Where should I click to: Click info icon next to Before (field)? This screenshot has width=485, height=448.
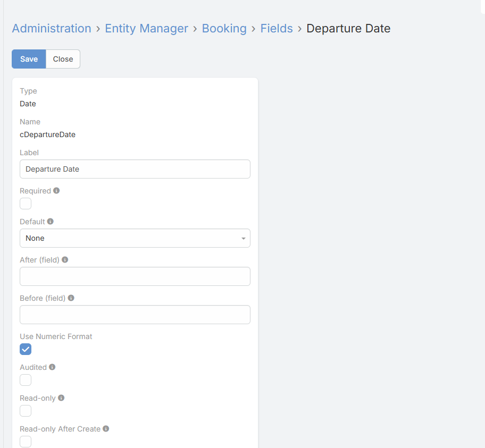71,298
